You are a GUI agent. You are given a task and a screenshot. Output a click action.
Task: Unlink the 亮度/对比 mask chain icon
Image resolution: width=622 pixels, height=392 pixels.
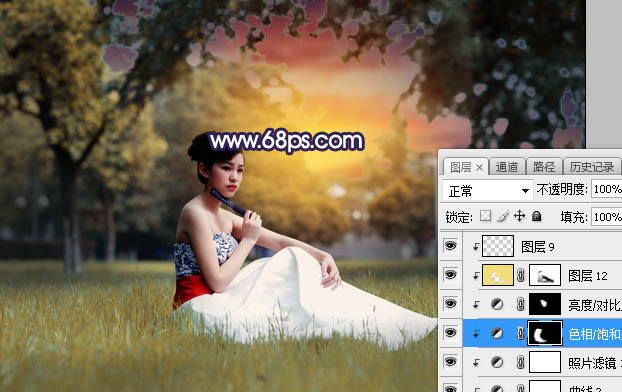520,304
